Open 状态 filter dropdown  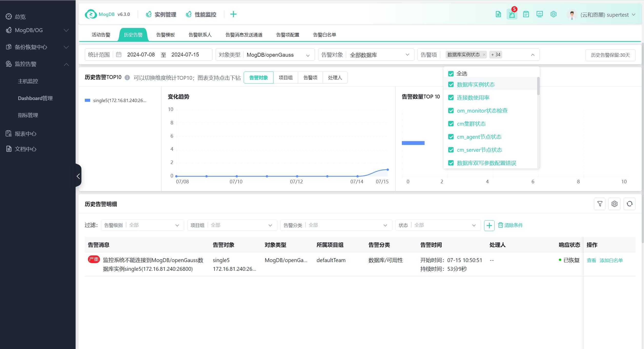pyautogui.click(x=438, y=225)
